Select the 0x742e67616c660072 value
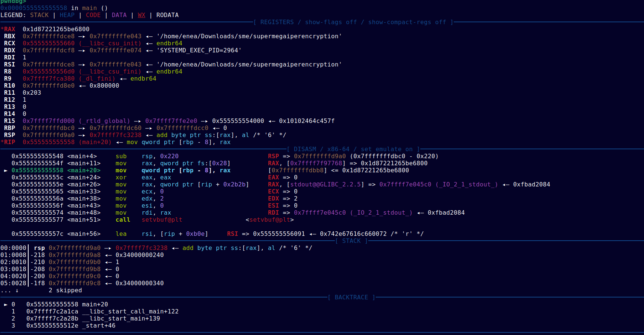This screenshot has width=644, height=335. click(x=353, y=234)
